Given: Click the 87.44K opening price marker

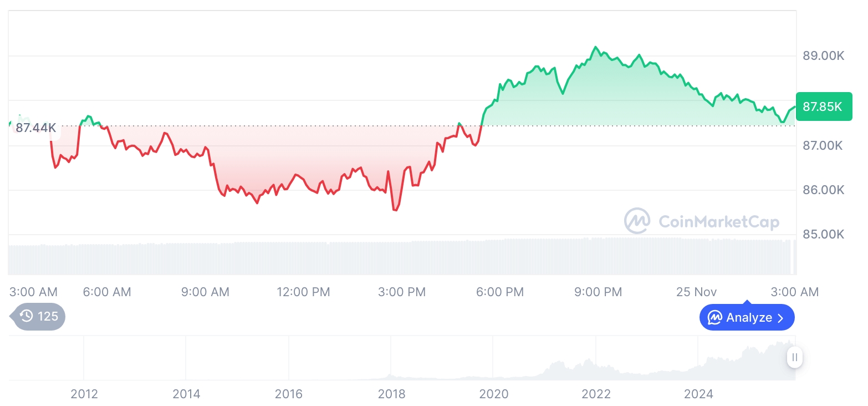Looking at the screenshot, I should tap(36, 128).
